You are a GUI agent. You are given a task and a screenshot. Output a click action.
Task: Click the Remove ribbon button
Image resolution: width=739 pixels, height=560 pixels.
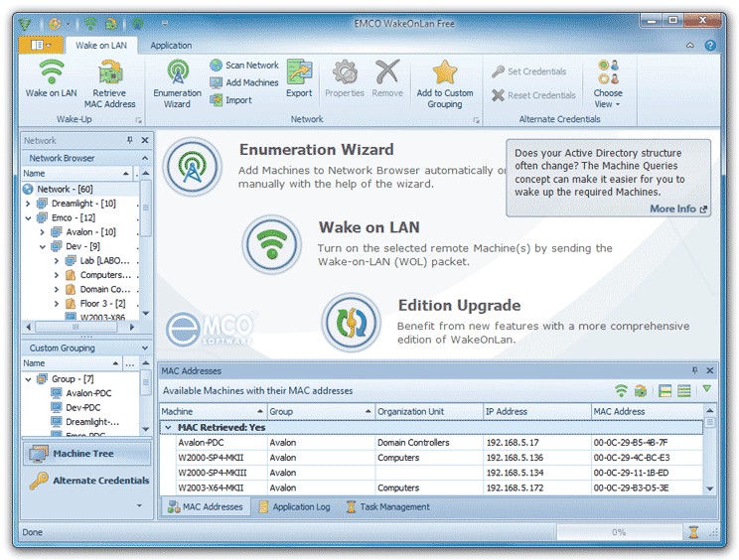pos(387,78)
